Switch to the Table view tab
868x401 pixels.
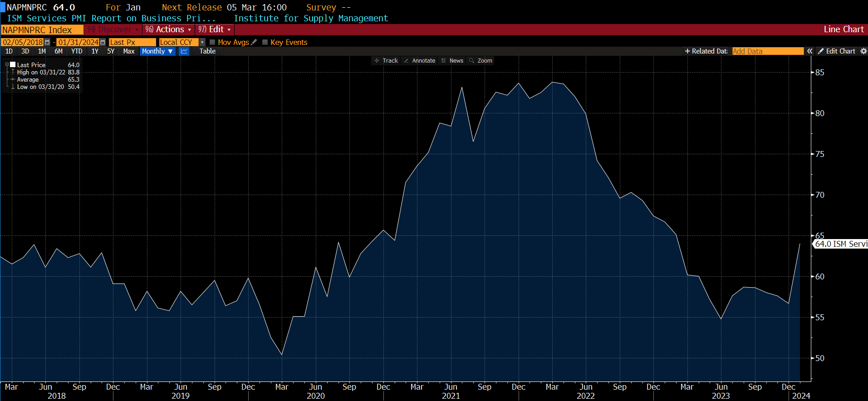[x=207, y=51]
